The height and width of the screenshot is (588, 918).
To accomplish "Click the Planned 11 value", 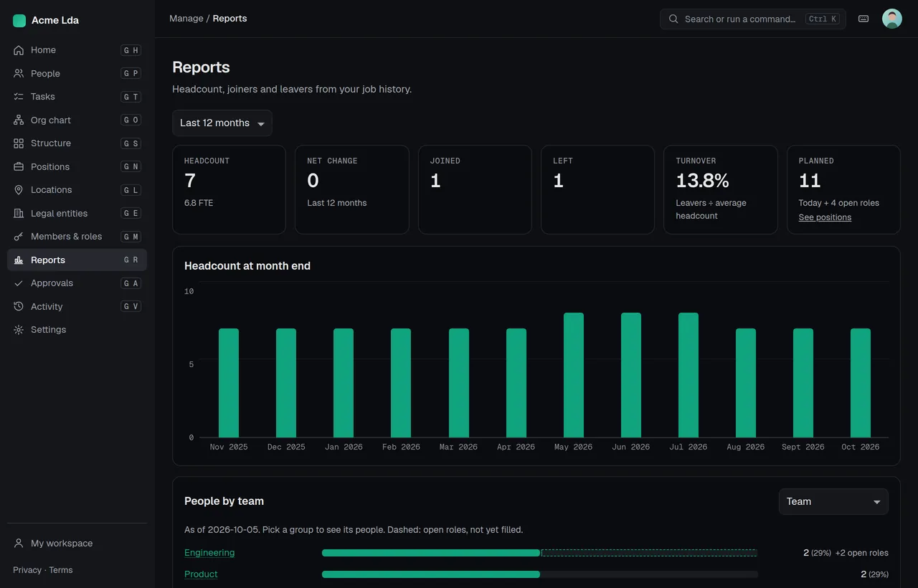I will coord(810,181).
